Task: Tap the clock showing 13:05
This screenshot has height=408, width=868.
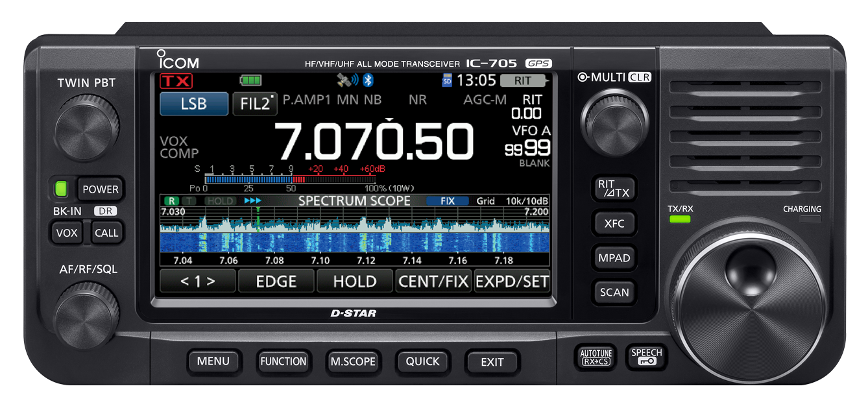Action: coord(476,80)
